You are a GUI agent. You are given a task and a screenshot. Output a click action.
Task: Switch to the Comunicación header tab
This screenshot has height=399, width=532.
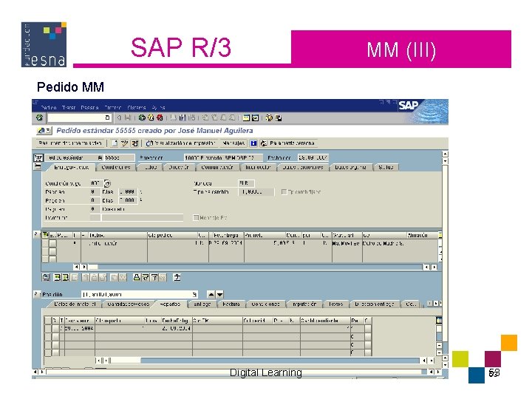217,167
